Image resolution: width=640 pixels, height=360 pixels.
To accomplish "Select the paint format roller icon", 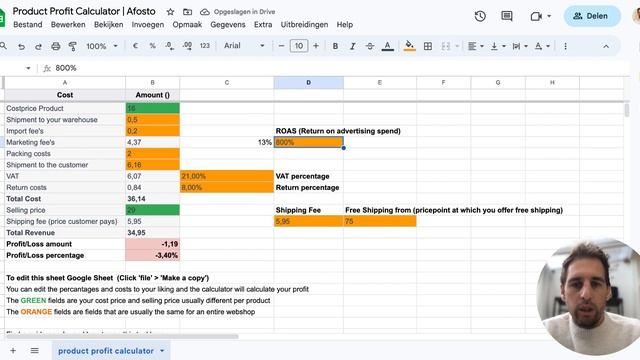I will [x=73, y=47].
